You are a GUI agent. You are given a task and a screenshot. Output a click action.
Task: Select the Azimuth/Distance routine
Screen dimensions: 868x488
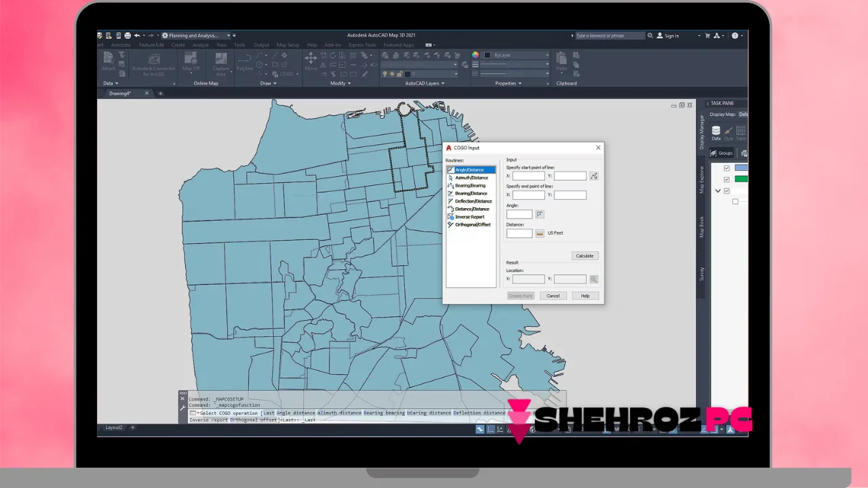pyautogui.click(x=471, y=178)
